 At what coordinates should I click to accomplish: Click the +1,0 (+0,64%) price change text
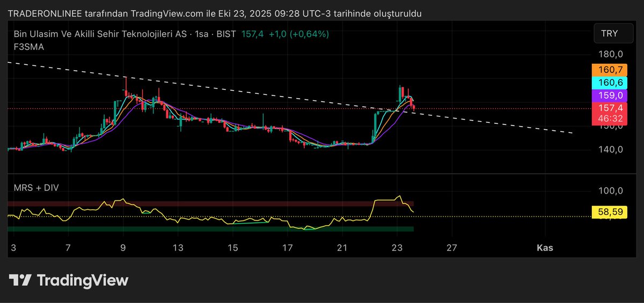pyautogui.click(x=299, y=34)
